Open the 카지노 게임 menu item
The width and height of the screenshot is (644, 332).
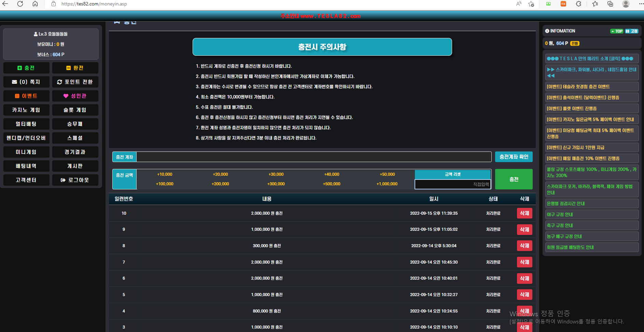click(26, 110)
